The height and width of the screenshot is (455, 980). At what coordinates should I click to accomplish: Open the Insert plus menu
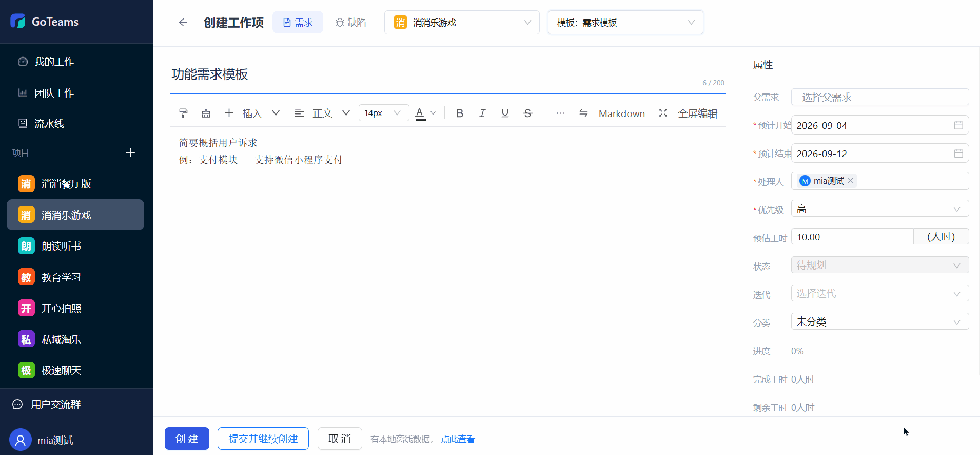252,113
